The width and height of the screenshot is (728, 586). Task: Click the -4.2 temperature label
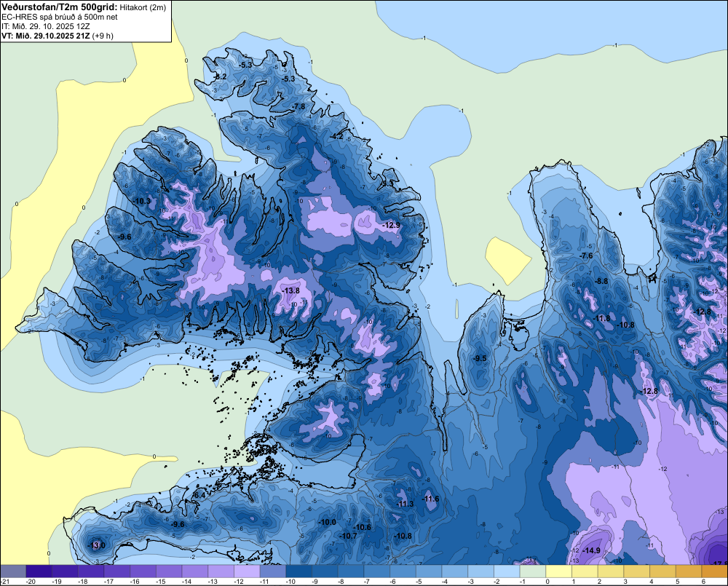pos(336,136)
